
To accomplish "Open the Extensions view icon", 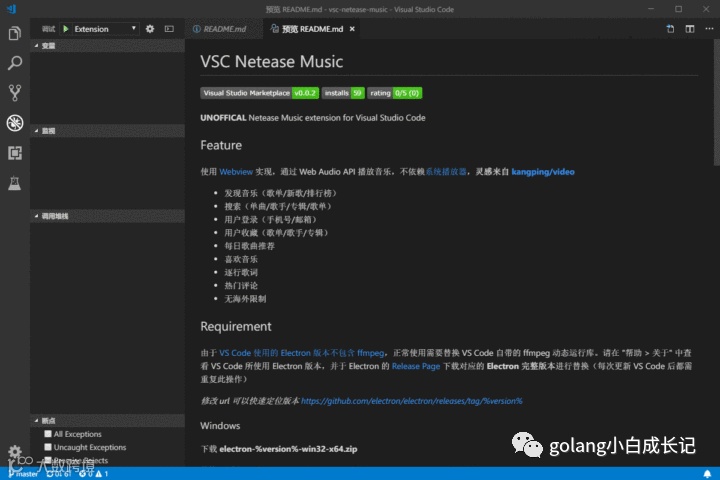I will (x=15, y=153).
